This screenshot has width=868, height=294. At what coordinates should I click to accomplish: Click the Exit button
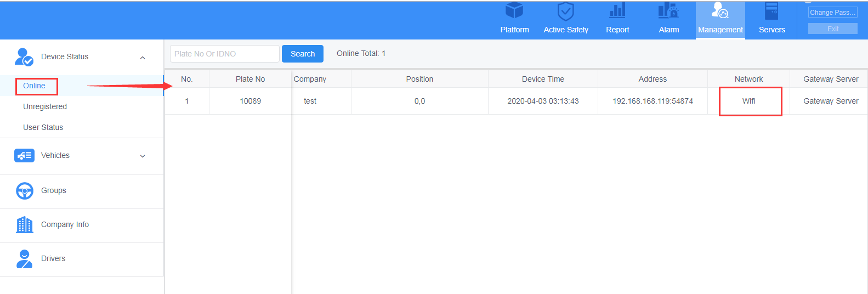click(832, 29)
